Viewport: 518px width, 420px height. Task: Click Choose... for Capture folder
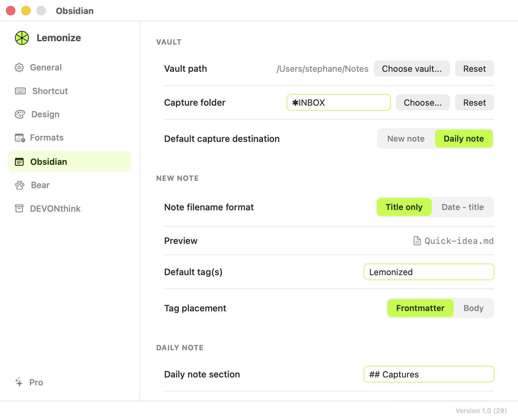(x=423, y=102)
